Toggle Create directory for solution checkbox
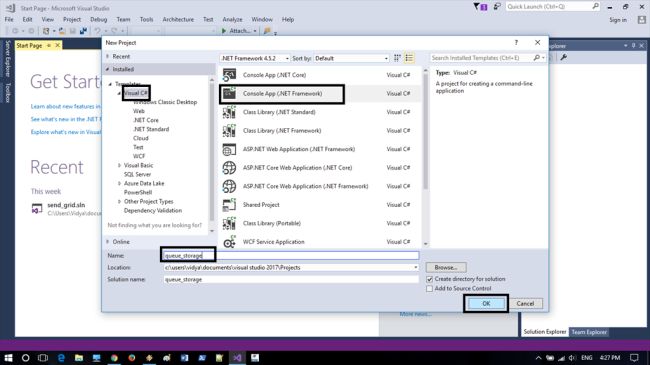Image resolution: width=650 pixels, height=365 pixels. coord(429,279)
